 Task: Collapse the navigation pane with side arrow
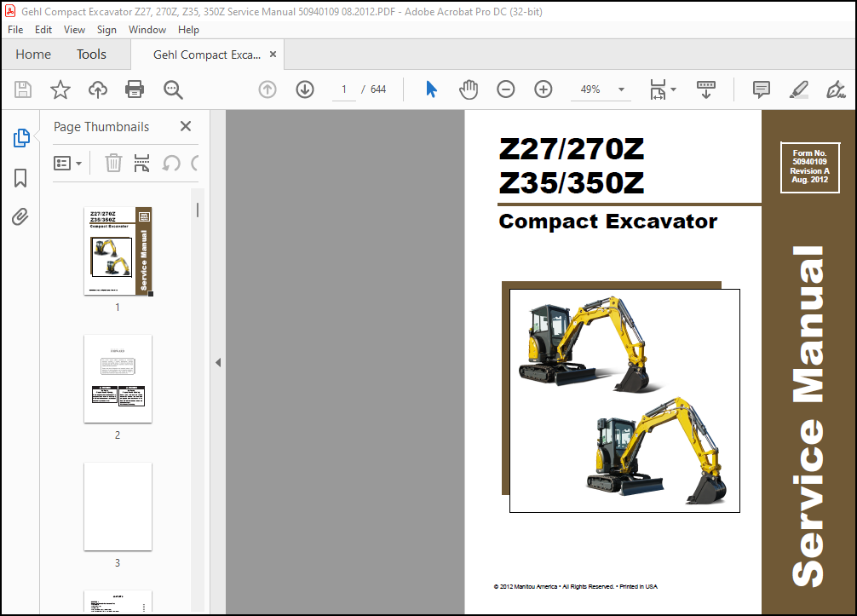218,362
